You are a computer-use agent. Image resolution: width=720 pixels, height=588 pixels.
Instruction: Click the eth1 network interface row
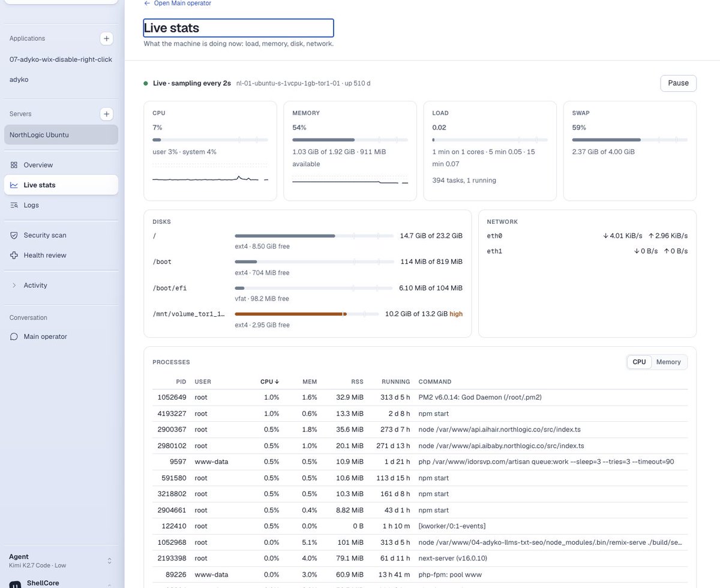click(x=587, y=251)
